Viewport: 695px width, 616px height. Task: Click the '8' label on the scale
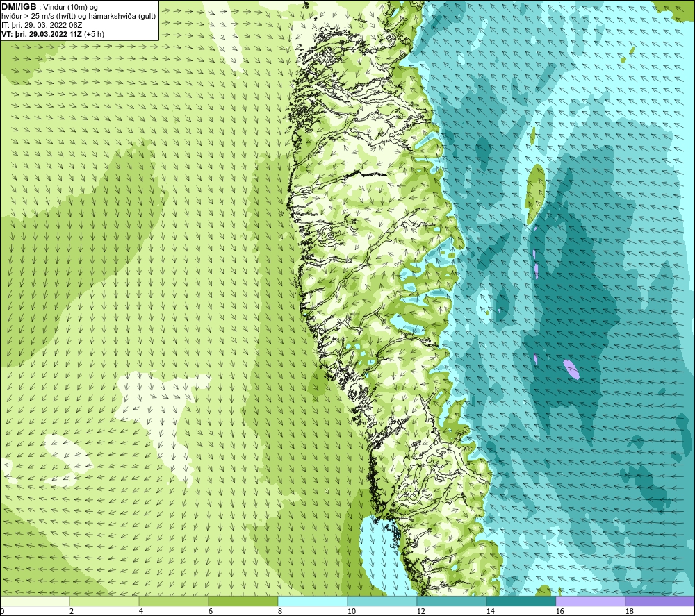[x=279, y=611]
